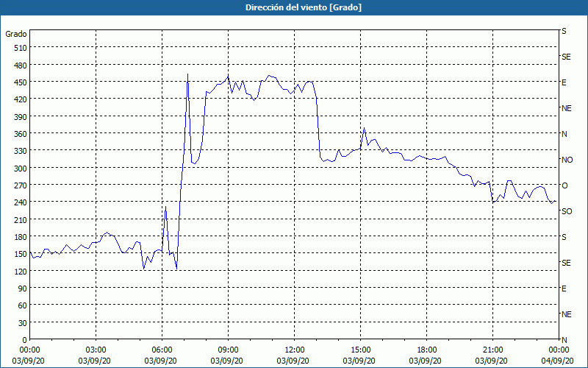Image resolution: width=588 pixels, height=368 pixels.
Task: Select the 90 degree axis label
Action: tap(23, 289)
